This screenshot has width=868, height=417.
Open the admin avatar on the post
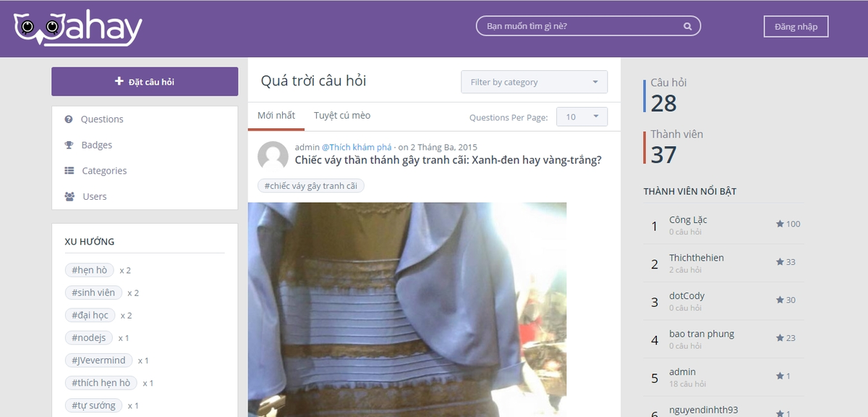(x=273, y=156)
